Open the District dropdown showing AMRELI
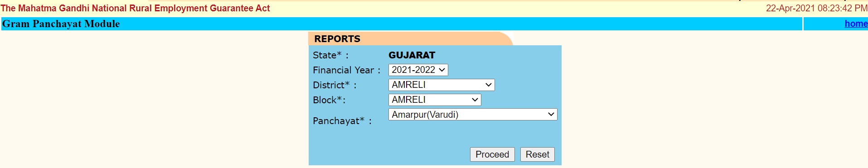868x168 pixels. pyautogui.click(x=441, y=85)
